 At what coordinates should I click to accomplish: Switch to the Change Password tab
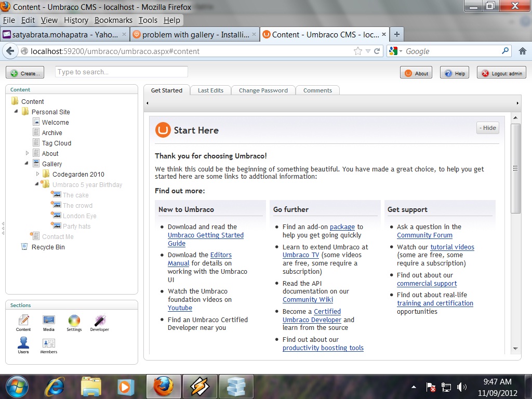(263, 90)
